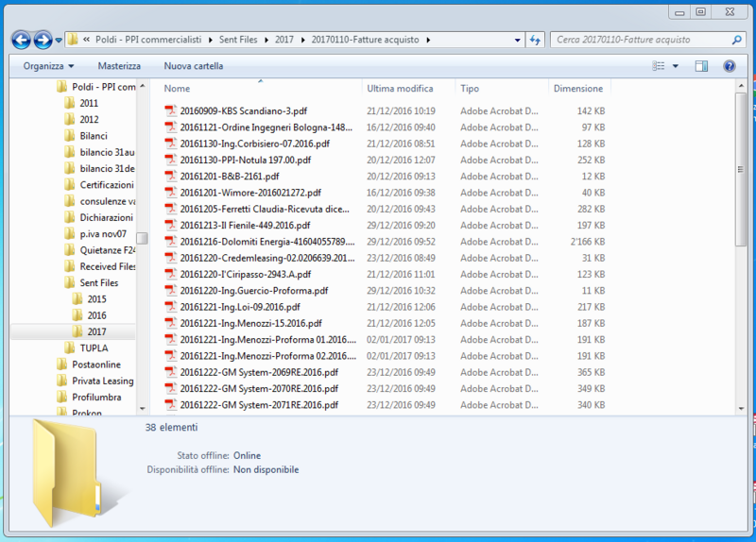Image resolution: width=756 pixels, height=542 pixels.
Task: Open the Postaonline folder in the tree
Action: click(x=96, y=364)
